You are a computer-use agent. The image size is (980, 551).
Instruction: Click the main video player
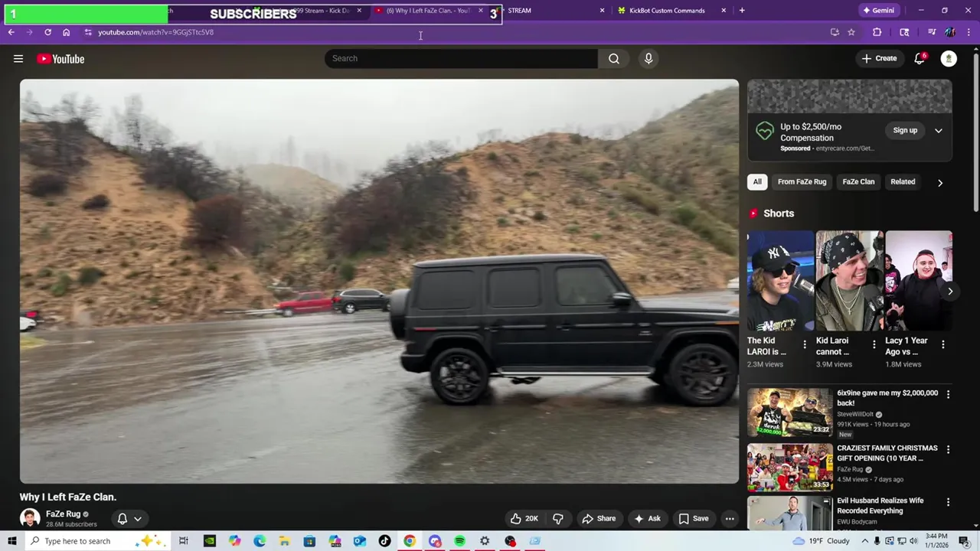pos(379,281)
